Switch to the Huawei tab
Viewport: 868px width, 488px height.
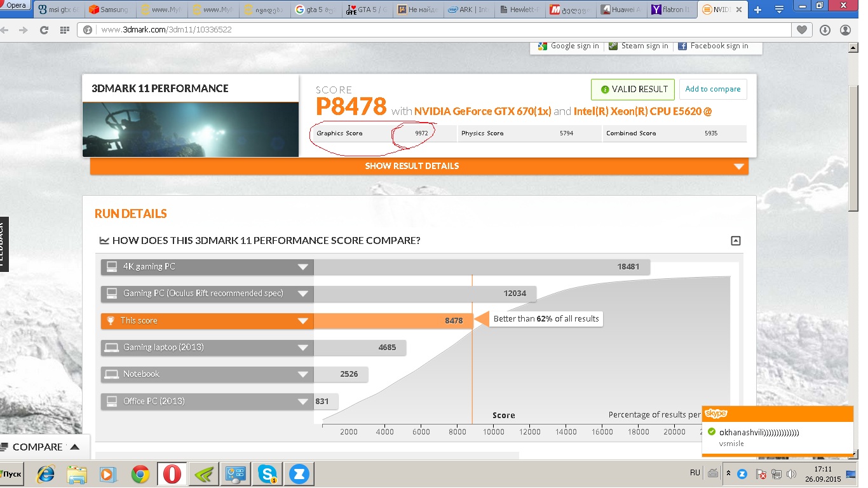(x=621, y=10)
